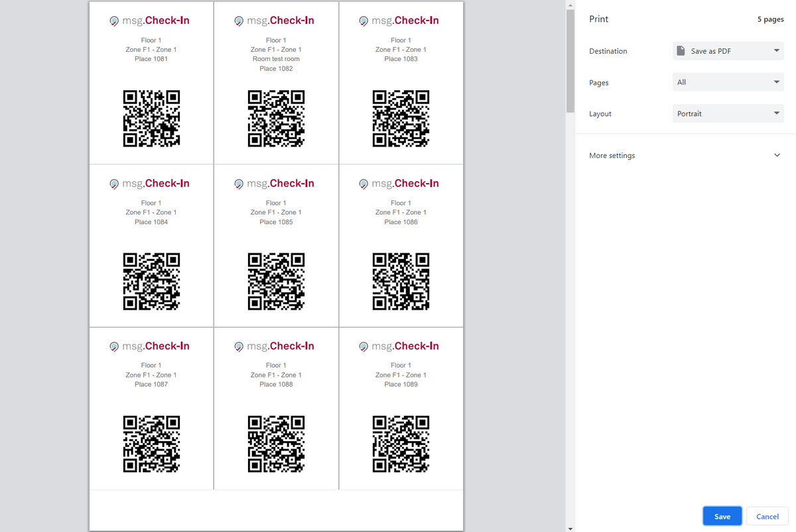Open the Pages dropdown set to All
This screenshot has height=532, width=796.
[x=728, y=82]
